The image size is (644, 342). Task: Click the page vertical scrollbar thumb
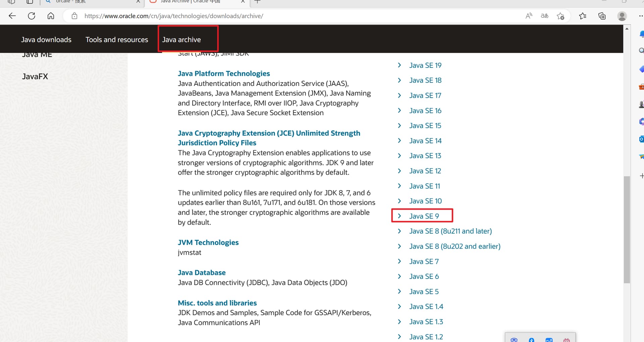pos(627,230)
